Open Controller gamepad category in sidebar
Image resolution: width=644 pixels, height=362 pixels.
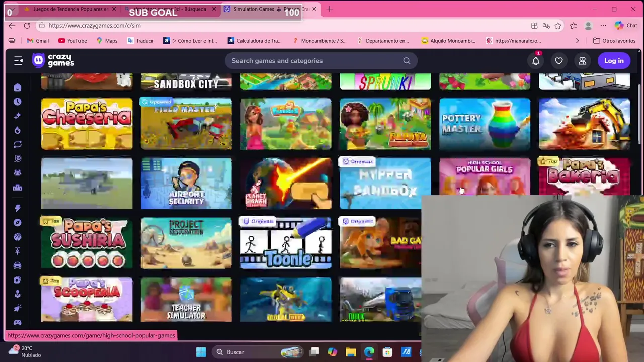click(18, 322)
